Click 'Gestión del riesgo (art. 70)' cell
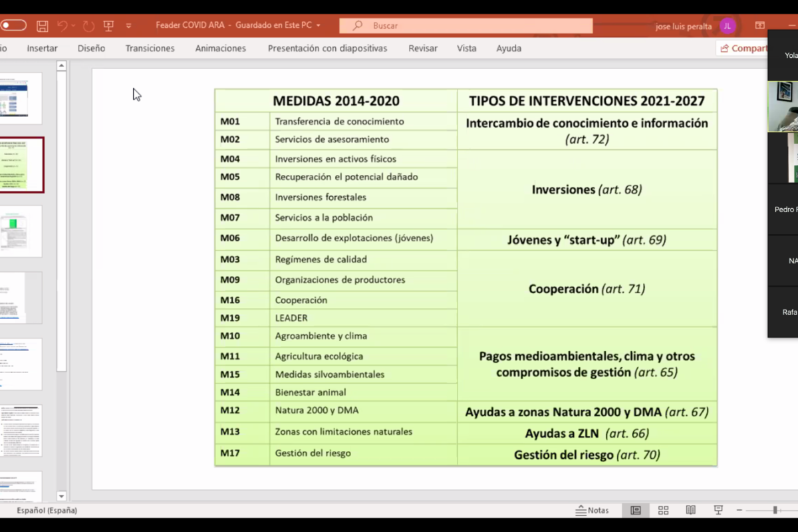The height and width of the screenshot is (532, 798). (587, 456)
